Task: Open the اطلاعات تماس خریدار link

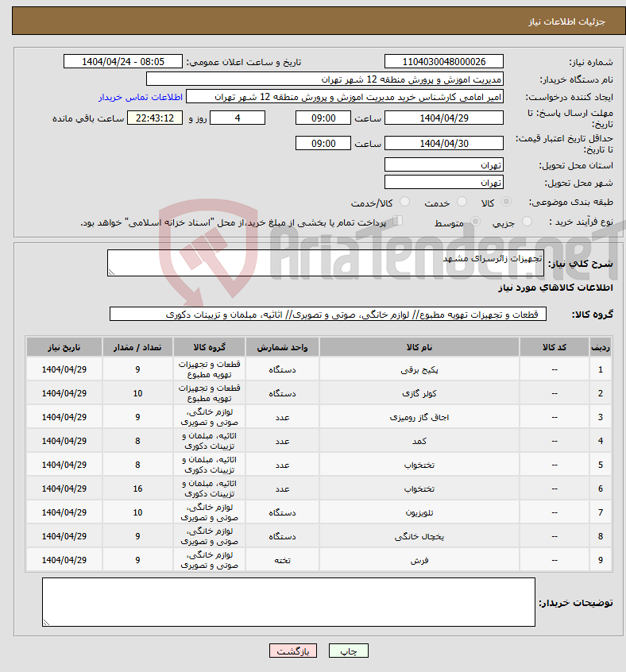Action: point(141,97)
